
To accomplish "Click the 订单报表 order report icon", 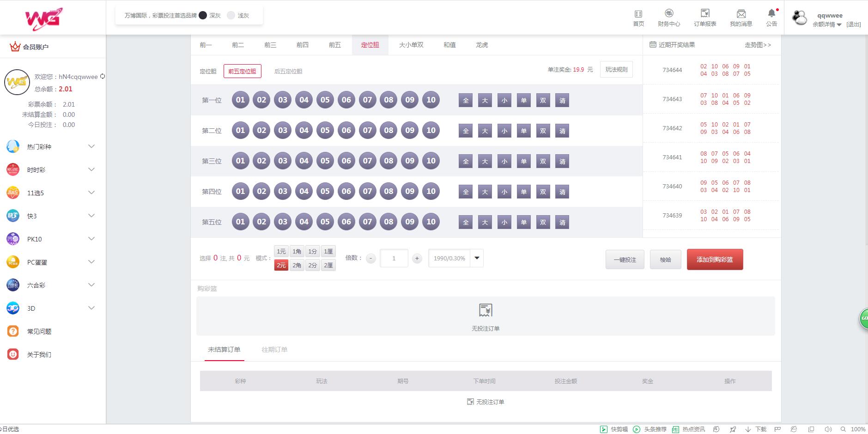I will (x=704, y=14).
